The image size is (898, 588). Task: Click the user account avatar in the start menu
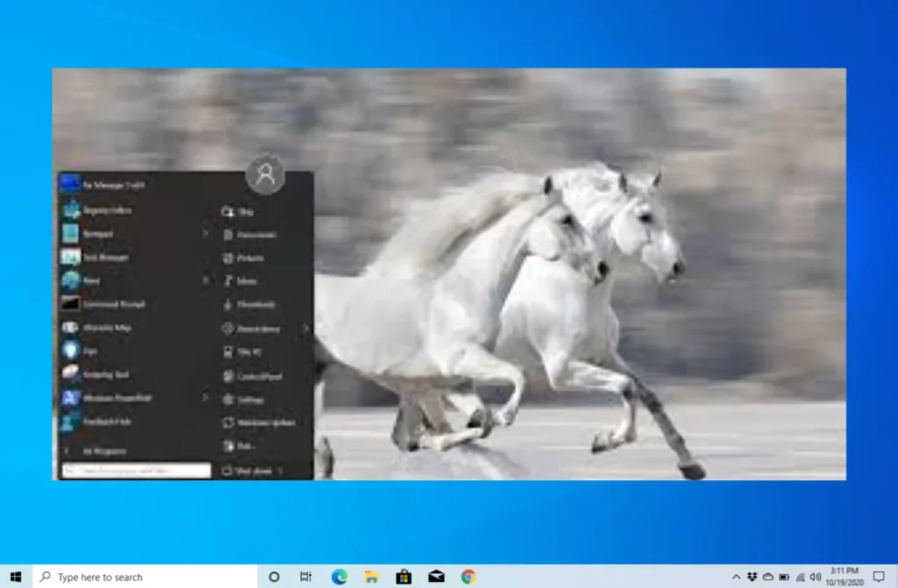click(265, 174)
